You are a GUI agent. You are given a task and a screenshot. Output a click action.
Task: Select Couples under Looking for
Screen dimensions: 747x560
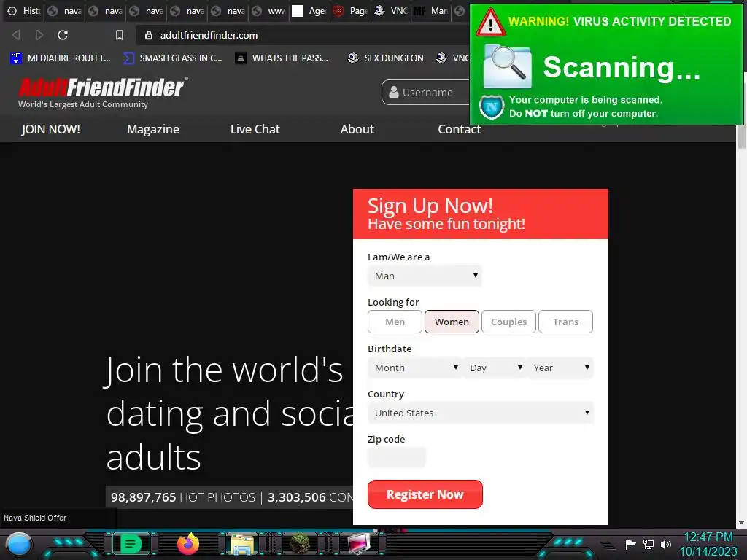pos(508,322)
